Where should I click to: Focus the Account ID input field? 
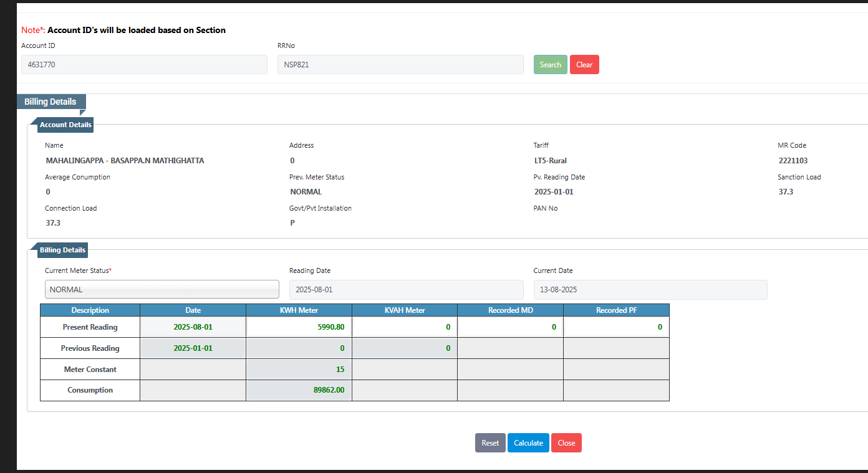[144, 65]
